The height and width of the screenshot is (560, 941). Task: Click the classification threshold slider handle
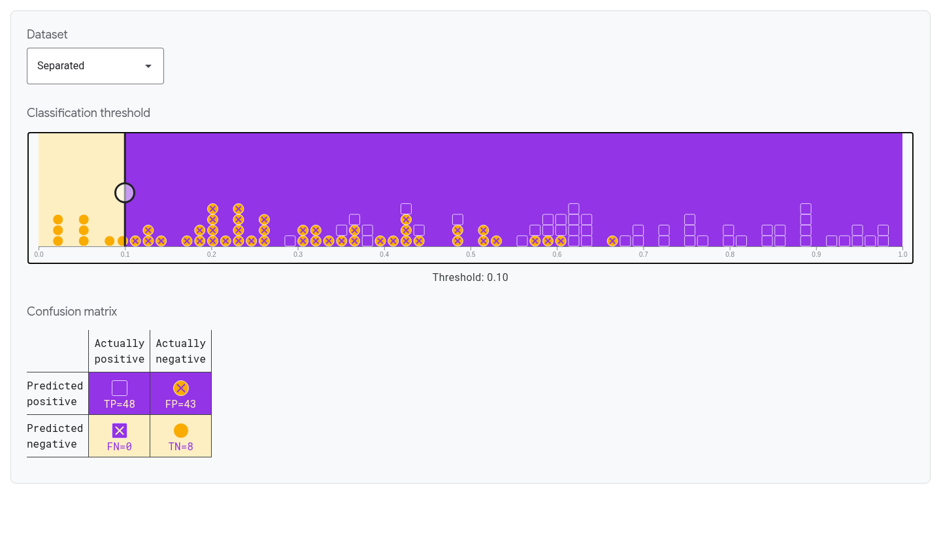(125, 193)
